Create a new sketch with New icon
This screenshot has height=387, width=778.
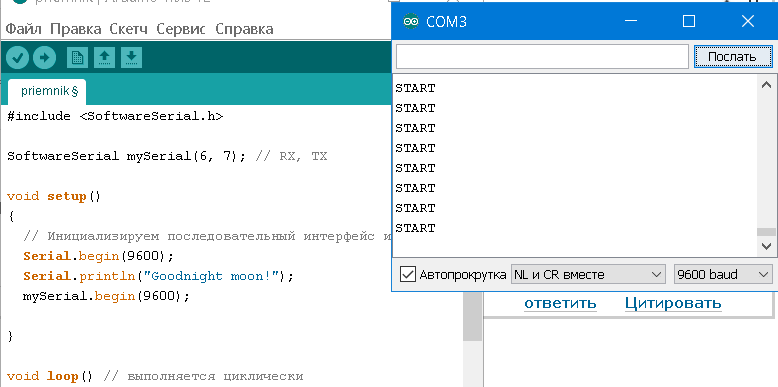pos(77,58)
